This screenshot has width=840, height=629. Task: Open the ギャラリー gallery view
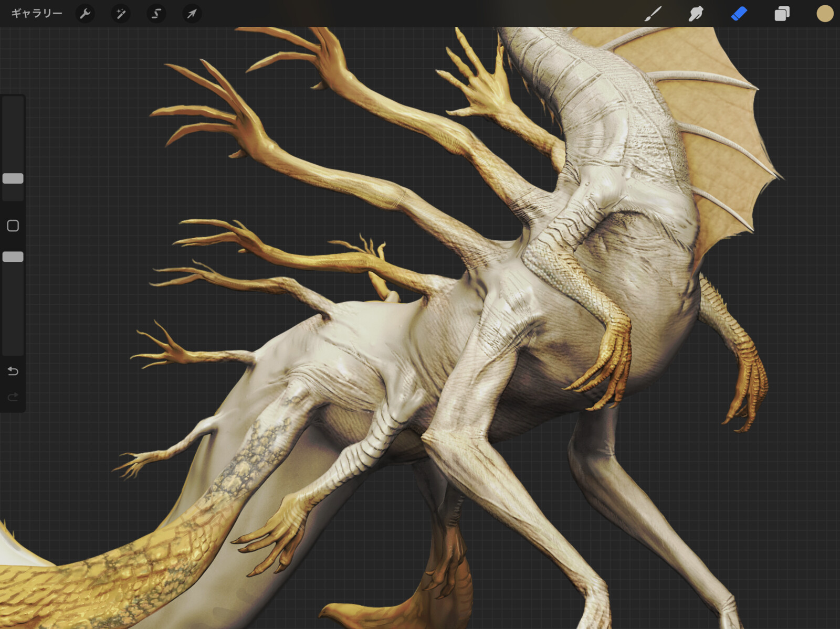tap(37, 14)
